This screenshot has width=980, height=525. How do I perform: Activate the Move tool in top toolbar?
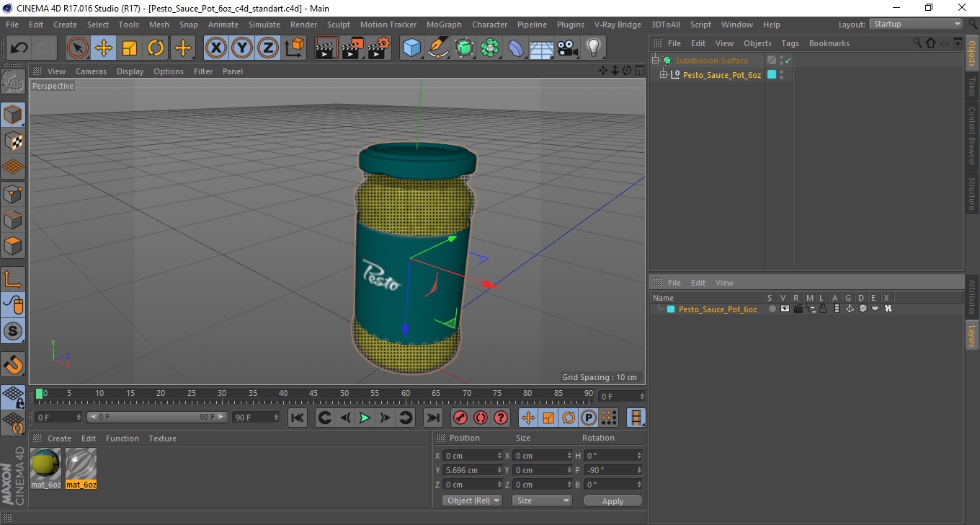tap(104, 48)
